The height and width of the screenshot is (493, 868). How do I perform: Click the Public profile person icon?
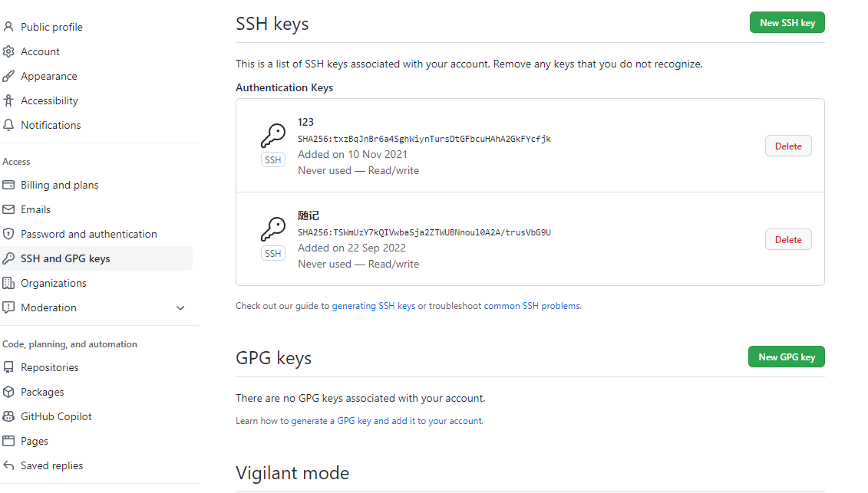(8, 27)
